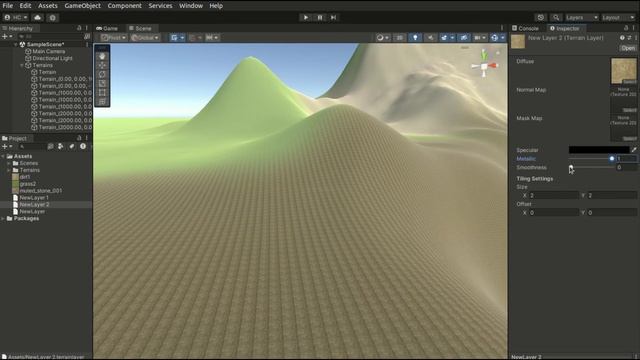Open Unity Cloud services icon

(38, 18)
